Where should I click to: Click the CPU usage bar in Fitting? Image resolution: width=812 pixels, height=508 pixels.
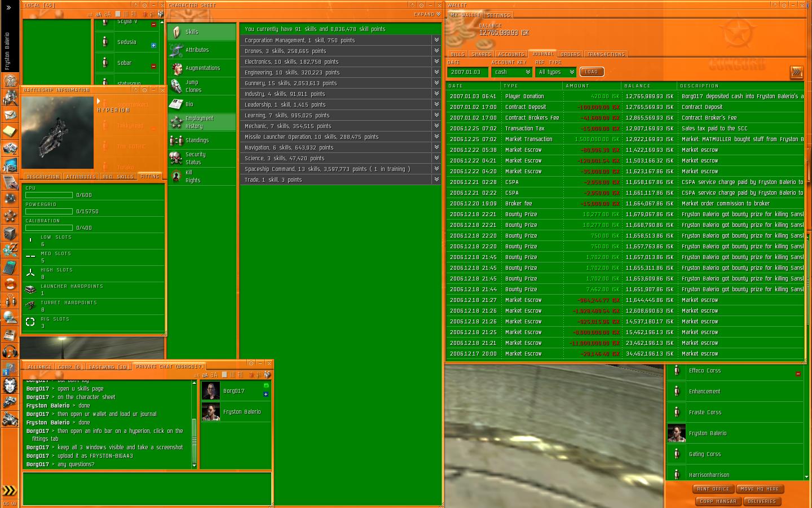49,195
